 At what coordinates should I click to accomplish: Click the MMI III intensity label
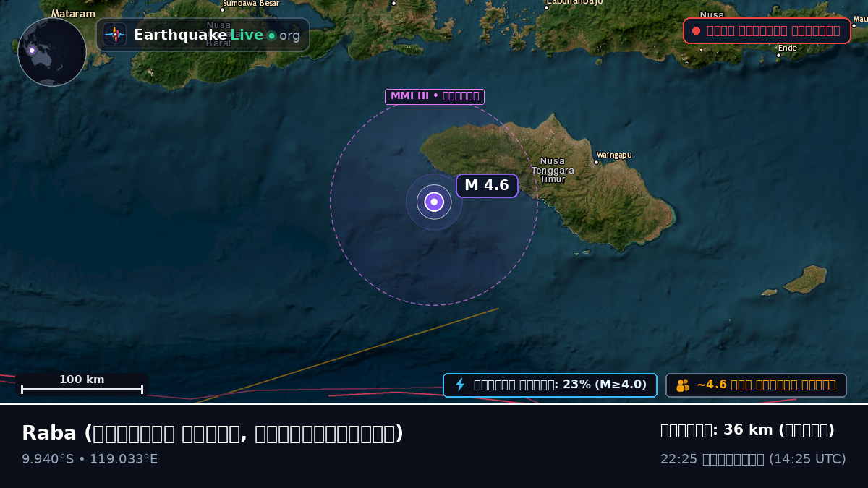point(434,96)
